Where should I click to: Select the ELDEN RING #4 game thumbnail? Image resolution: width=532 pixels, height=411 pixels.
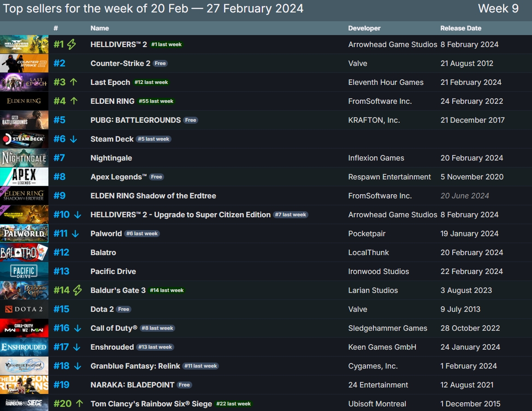tap(24, 101)
